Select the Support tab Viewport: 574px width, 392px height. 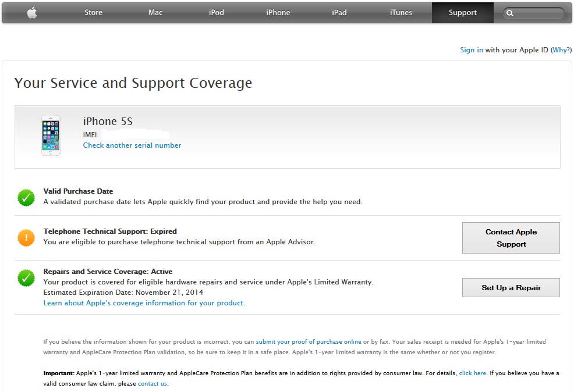(x=463, y=13)
